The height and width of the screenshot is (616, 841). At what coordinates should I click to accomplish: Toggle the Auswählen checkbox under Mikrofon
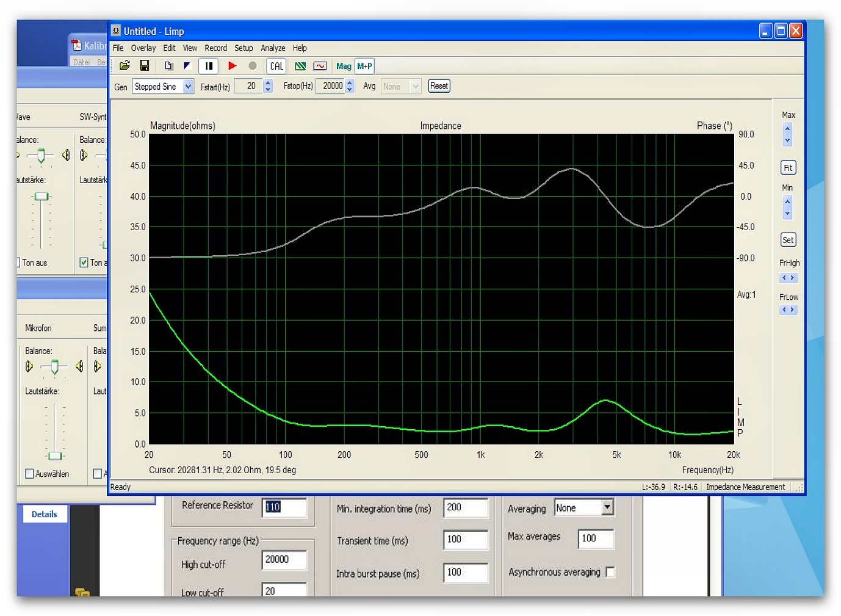pyautogui.click(x=29, y=474)
